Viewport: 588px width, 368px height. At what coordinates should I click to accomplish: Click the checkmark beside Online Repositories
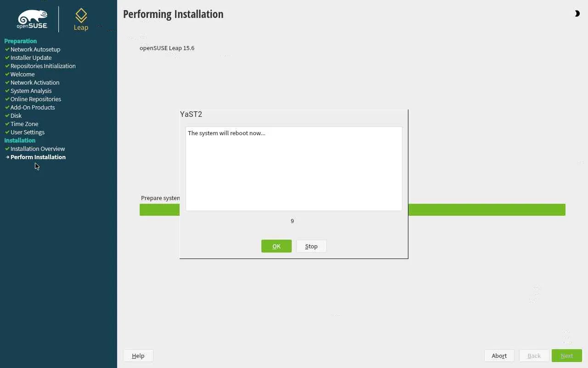[x=7, y=99]
